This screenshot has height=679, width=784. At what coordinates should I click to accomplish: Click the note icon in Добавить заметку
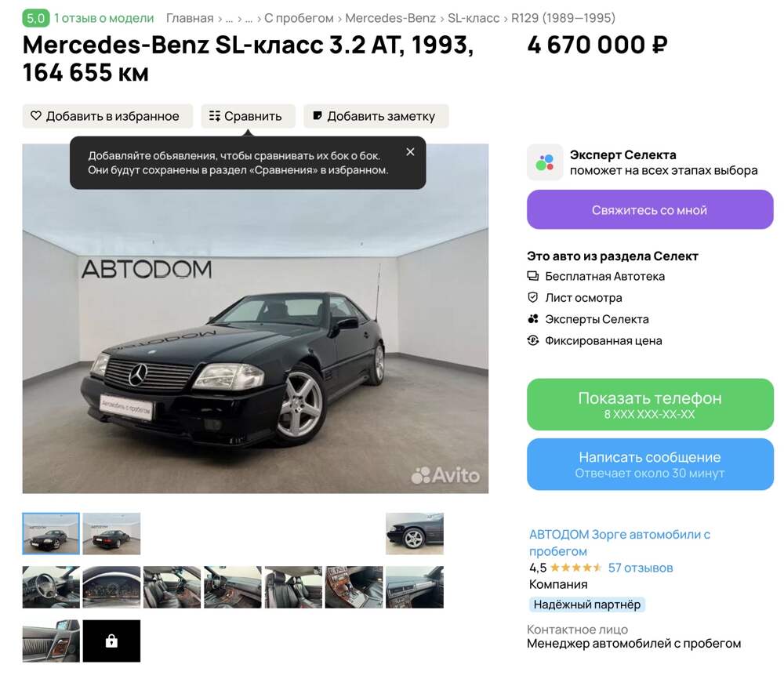tap(317, 116)
